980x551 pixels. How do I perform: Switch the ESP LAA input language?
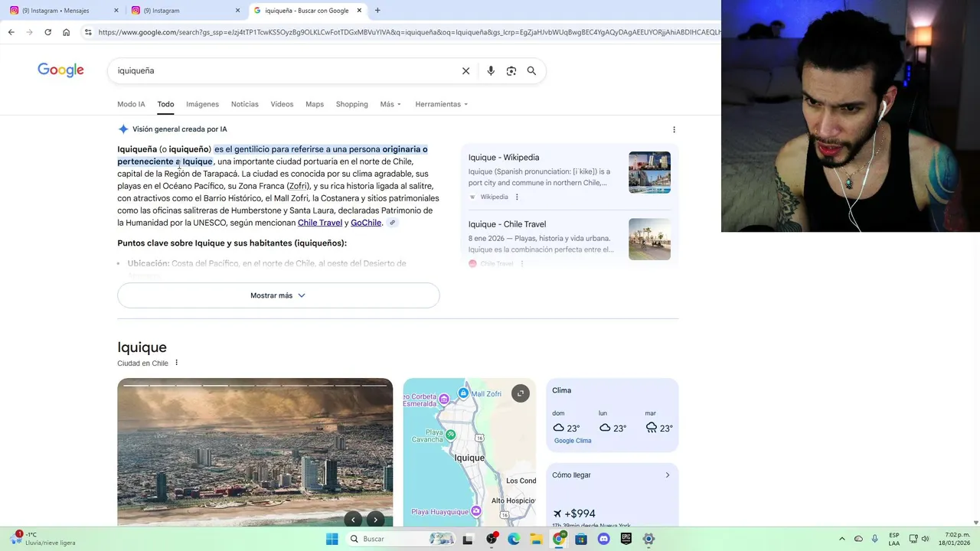(894, 539)
